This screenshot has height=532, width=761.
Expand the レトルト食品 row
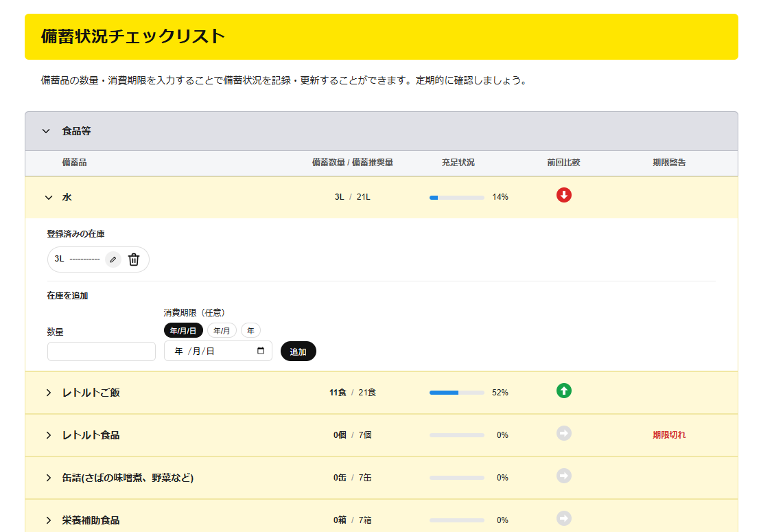[49, 435]
